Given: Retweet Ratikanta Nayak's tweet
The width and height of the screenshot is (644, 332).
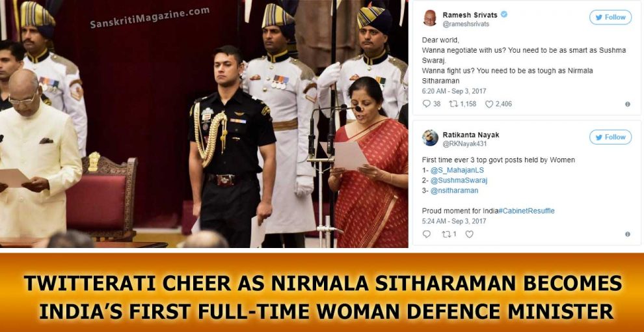Looking at the screenshot, I should [446, 234].
